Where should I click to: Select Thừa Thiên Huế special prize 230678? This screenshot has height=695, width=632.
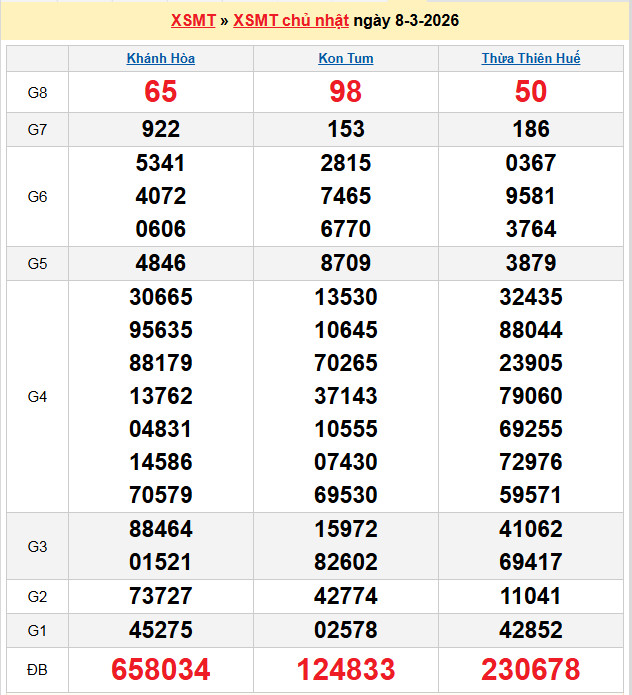coord(530,669)
